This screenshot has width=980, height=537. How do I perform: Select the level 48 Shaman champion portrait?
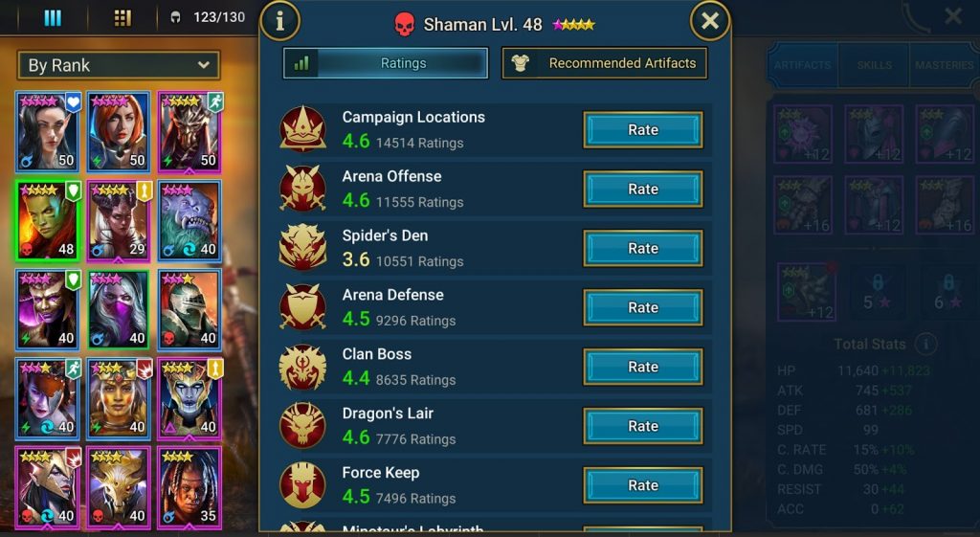tap(48, 220)
